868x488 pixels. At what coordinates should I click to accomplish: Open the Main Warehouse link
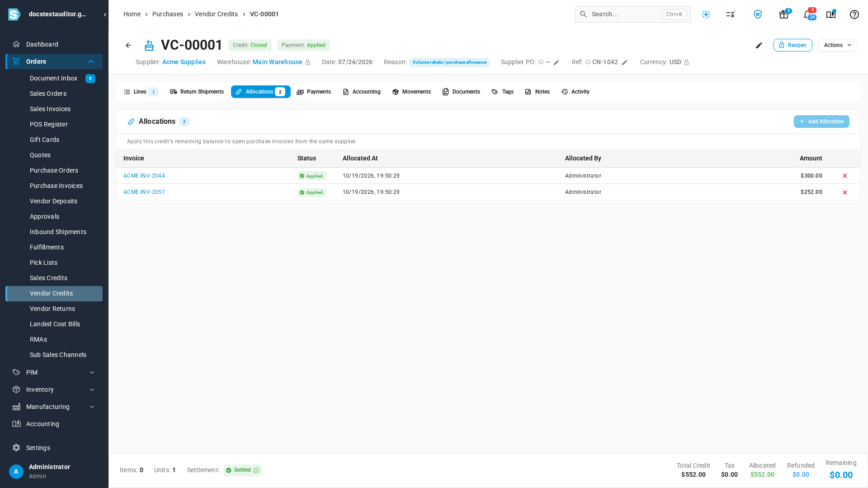[278, 62]
